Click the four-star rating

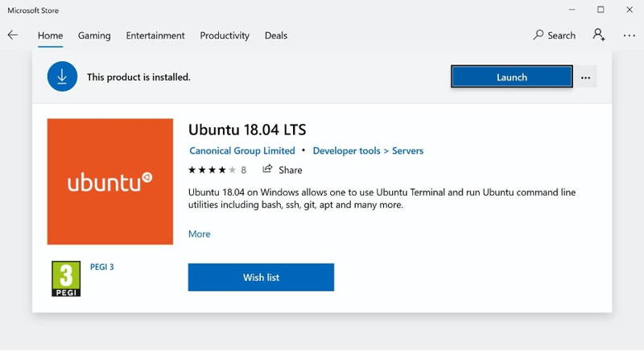(x=212, y=170)
